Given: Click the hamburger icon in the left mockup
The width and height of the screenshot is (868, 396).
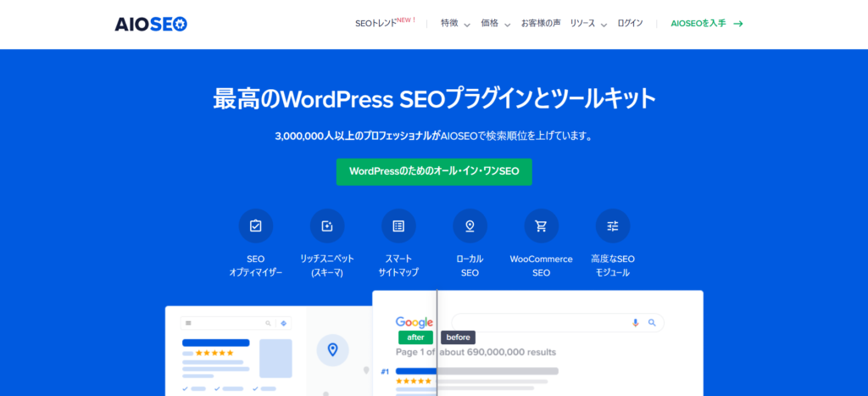Looking at the screenshot, I should (x=188, y=323).
